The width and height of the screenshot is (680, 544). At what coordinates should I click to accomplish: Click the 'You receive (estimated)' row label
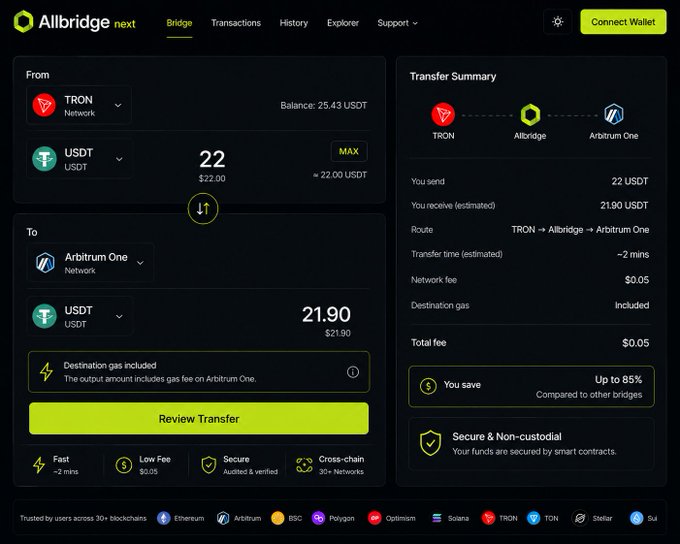[453, 205]
